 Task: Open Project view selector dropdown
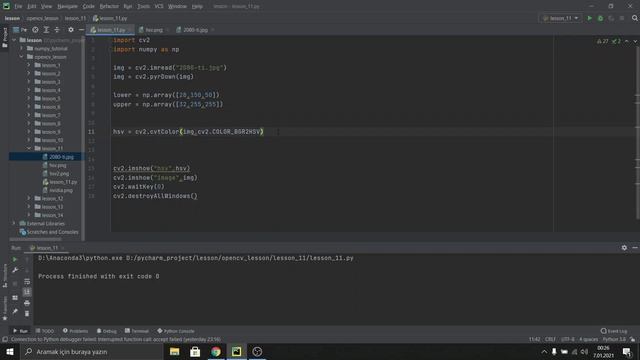pyautogui.click(x=20, y=30)
